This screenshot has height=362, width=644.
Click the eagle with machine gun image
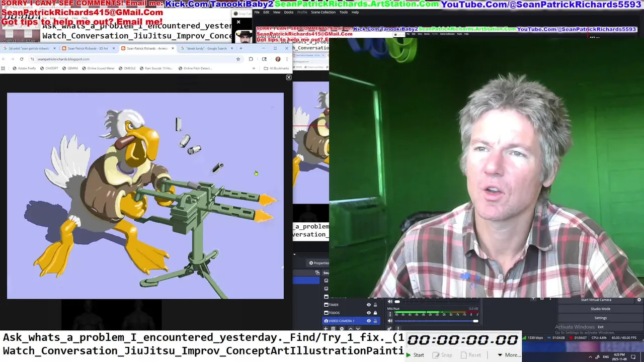tap(145, 196)
